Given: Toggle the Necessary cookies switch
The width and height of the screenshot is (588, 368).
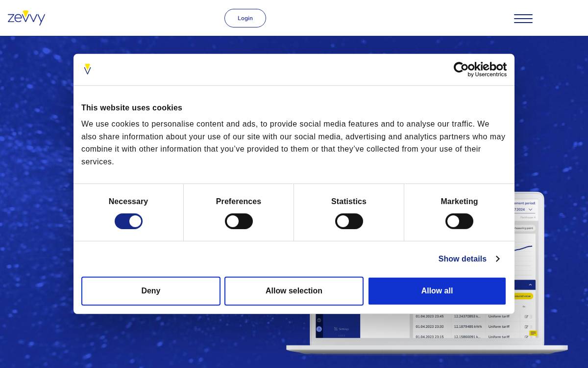Looking at the screenshot, I should pos(128,221).
